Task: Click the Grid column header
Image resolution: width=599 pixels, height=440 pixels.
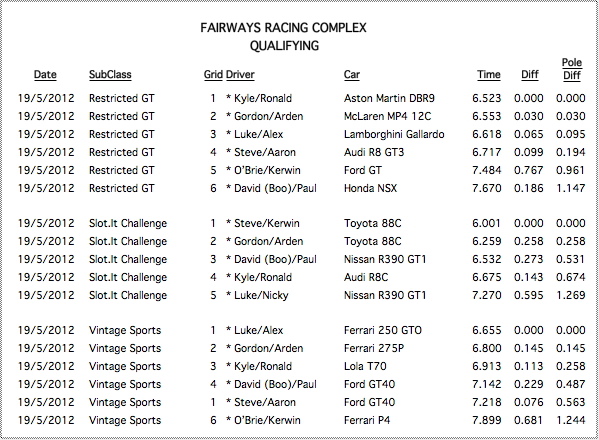Action: [213, 74]
